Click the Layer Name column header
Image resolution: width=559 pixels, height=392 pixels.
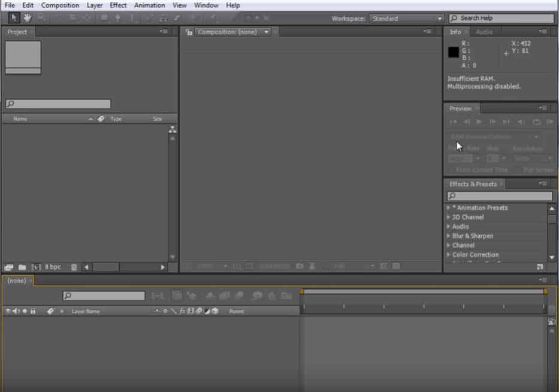click(85, 311)
